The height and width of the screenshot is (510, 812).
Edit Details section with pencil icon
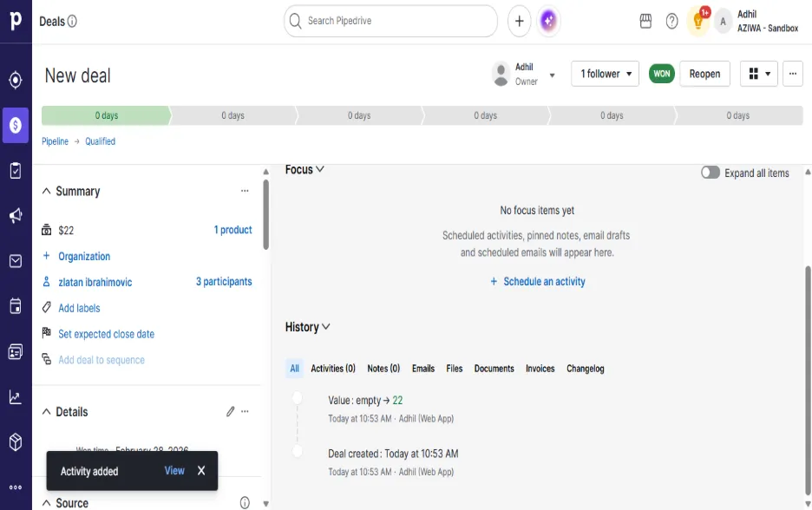coord(230,412)
